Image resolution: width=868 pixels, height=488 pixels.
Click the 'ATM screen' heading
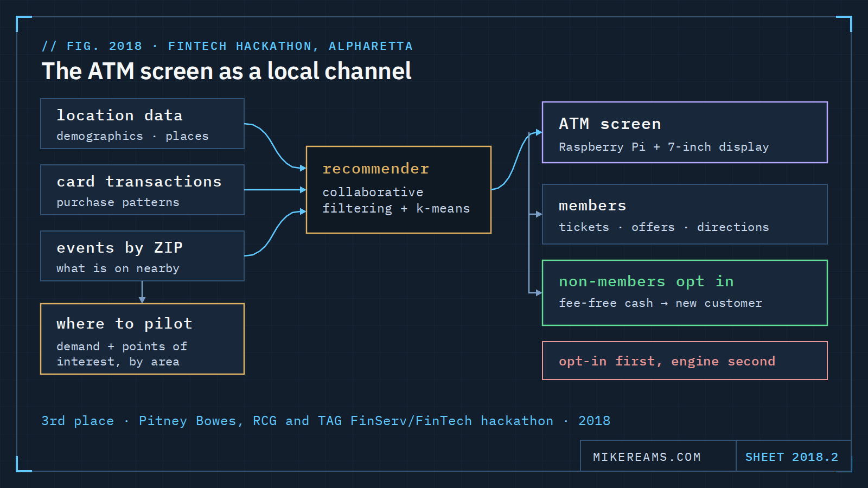610,124
